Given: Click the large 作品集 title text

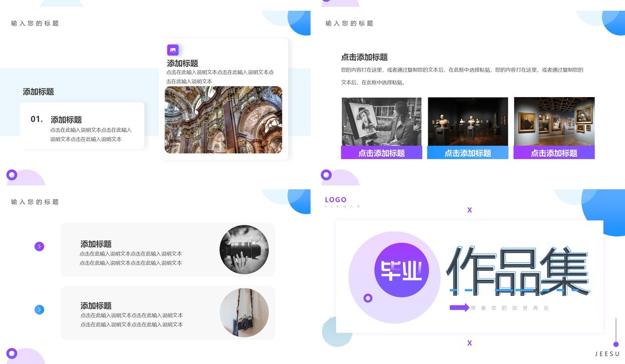Looking at the screenshot, I should 518,271.
